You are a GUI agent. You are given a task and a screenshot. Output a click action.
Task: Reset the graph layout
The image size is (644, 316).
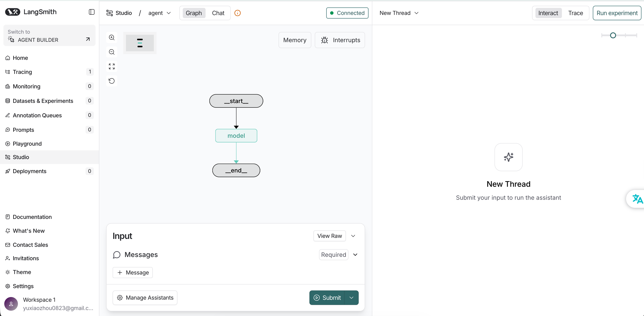112,81
